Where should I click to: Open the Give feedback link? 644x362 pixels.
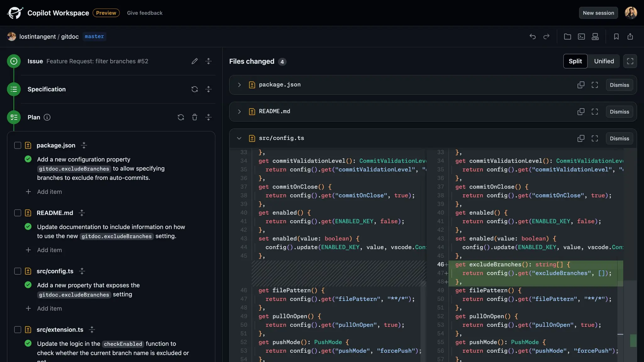[x=145, y=13]
